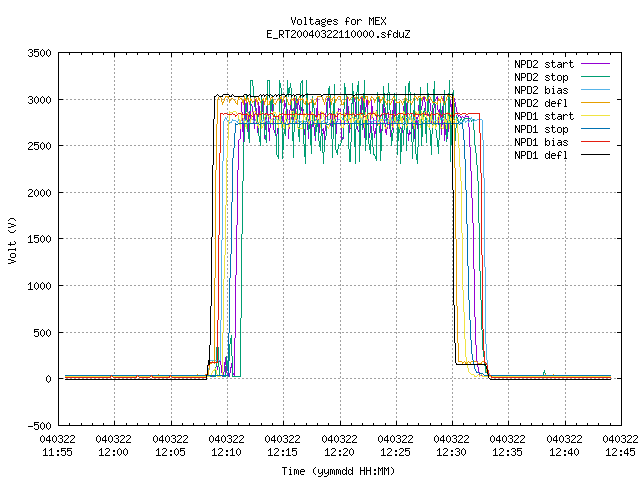Click the x-axis tick '040322 12:10'
The width and height of the screenshot is (640, 480).
[x=227, y=446]
